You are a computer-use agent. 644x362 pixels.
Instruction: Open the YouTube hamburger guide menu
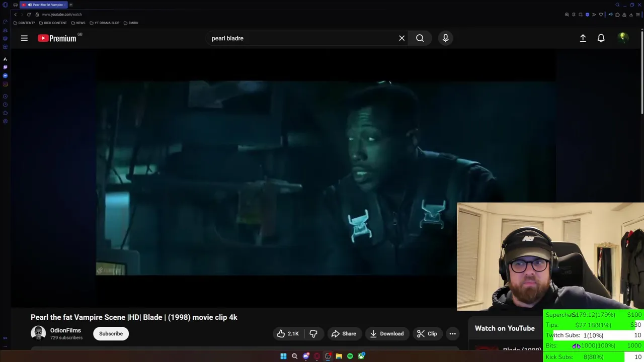click(x=24, y=38)
